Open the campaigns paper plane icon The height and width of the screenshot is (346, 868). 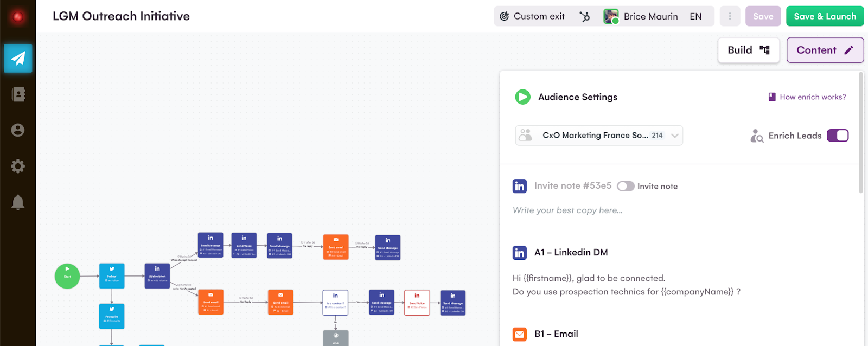[18, 58]
